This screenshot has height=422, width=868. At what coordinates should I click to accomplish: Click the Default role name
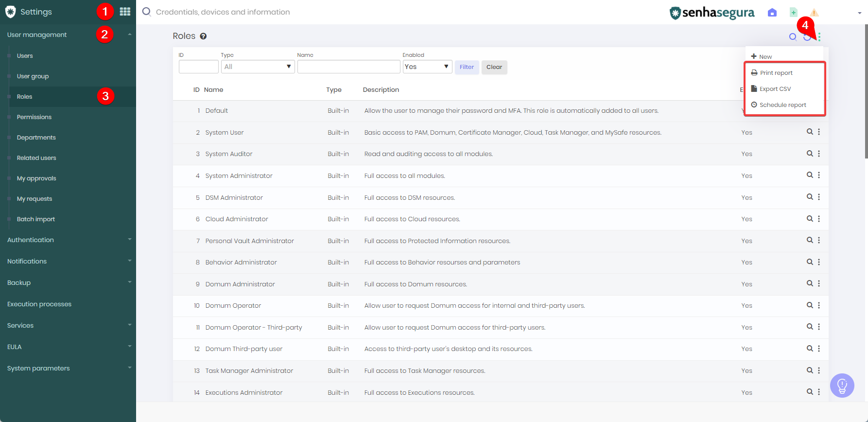coord(217,111)
